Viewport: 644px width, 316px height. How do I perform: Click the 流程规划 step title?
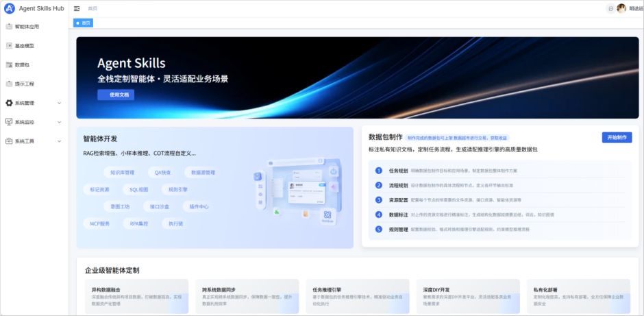(x=399, y=185)
